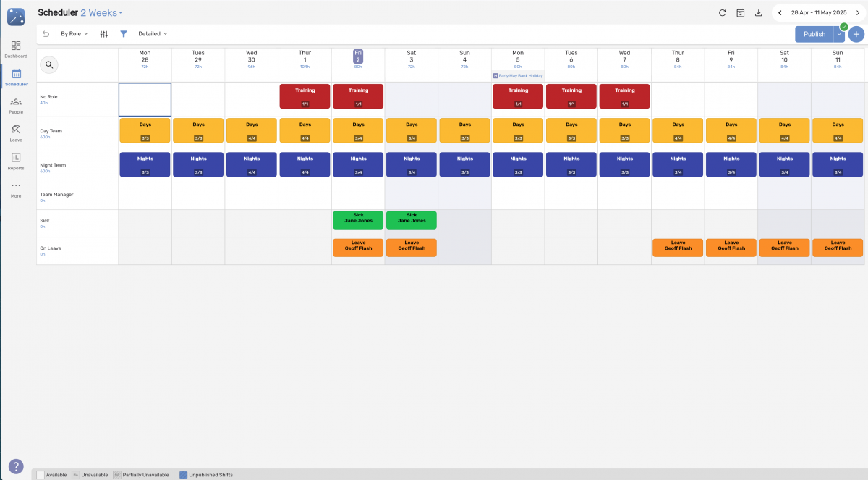Toggle the Unavailable legend checkbox

75,475
